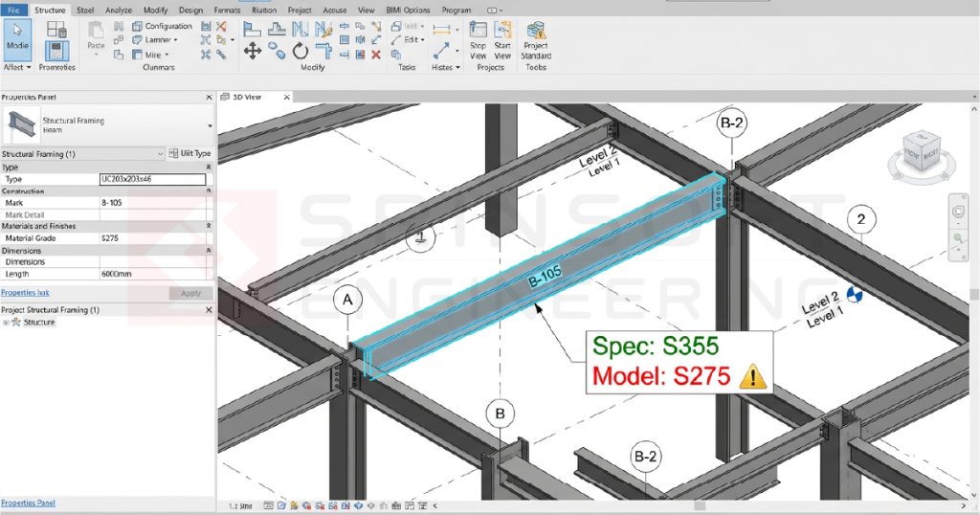
Task: Open the Steel ribbon tab
Action: point(85,10)
